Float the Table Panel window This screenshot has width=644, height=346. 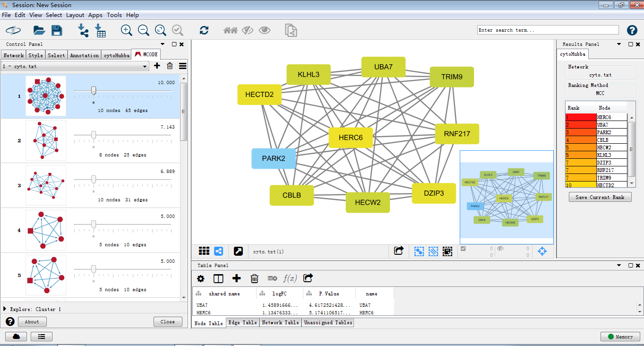pyautogui.click(x=631, y=266)
